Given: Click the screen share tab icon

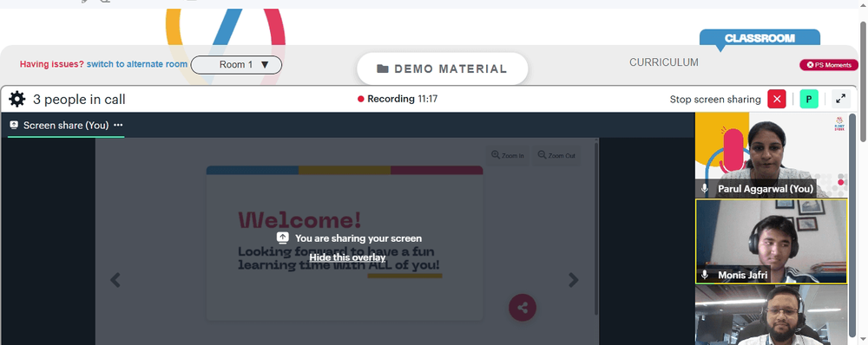Looking at the screenshot, I should click(x=15, y=126).
